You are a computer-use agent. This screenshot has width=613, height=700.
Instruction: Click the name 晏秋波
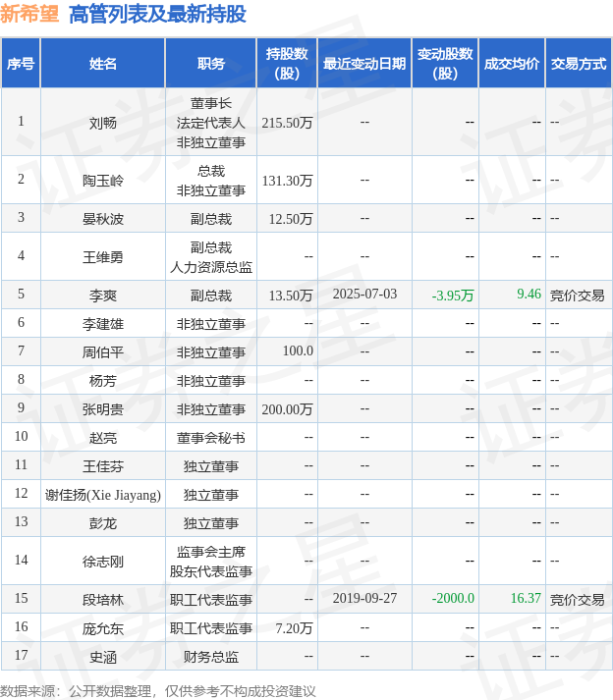pos(103,219)
